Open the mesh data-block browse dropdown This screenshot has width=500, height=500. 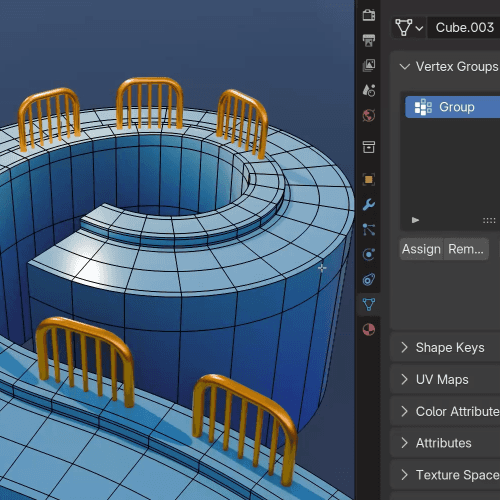click(409, 28)
